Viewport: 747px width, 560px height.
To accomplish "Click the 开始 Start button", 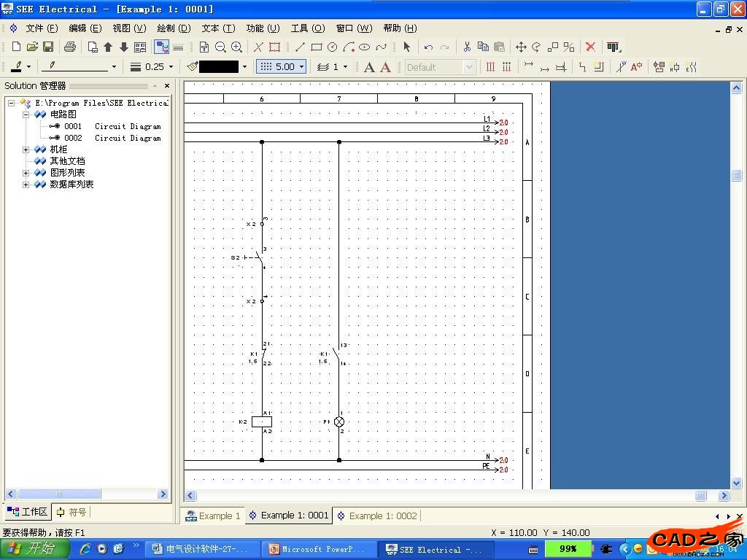I will pyautogui.click(x=35, y=548).
